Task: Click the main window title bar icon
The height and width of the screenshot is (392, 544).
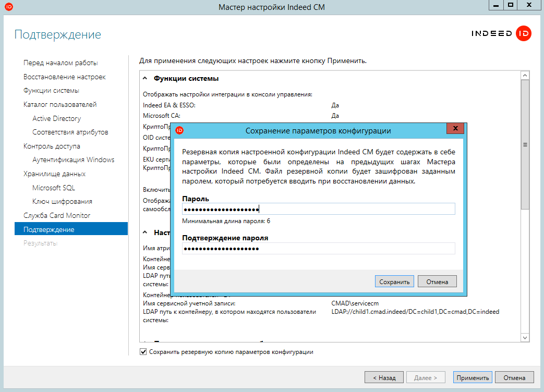Action: (x=8, y=7)
